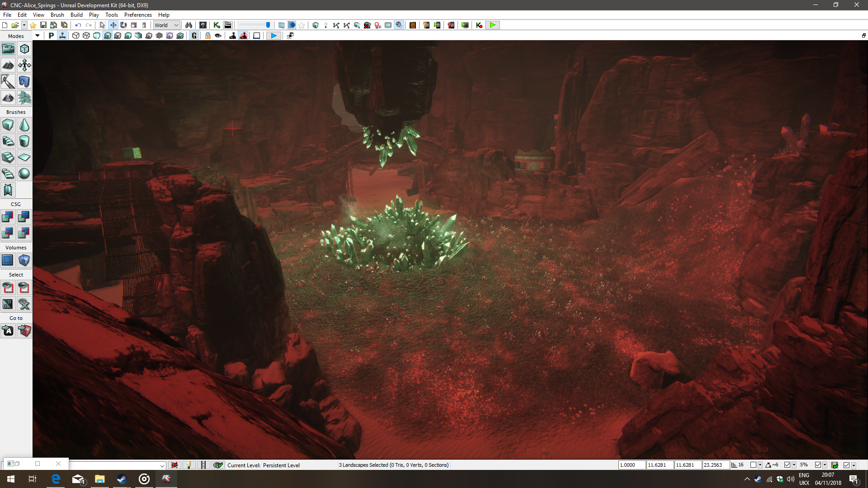Click the green Play in editor button
The width and height of the screenshot is (868, 488).
click(x=493, y=25)
